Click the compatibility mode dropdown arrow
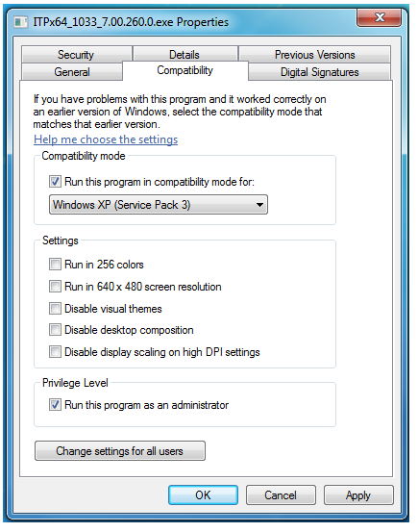The image size is (418, 532). click(259, 205)
